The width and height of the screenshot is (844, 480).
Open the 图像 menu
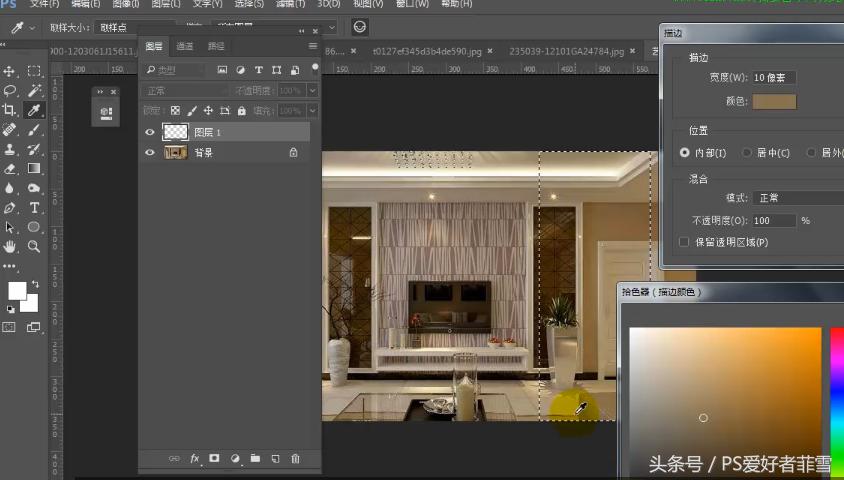[126, 4]
